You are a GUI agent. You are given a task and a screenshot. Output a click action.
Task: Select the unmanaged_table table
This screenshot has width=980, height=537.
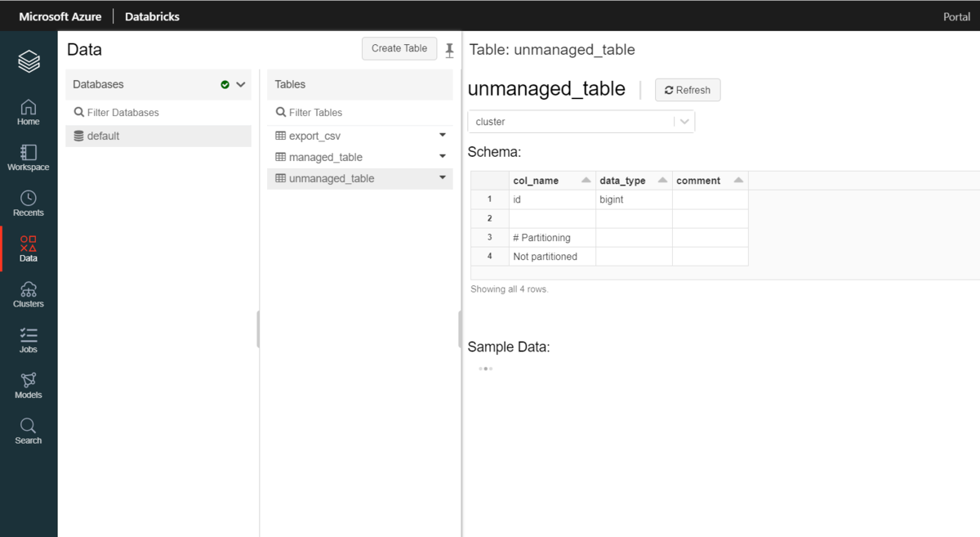pos(360,178)
